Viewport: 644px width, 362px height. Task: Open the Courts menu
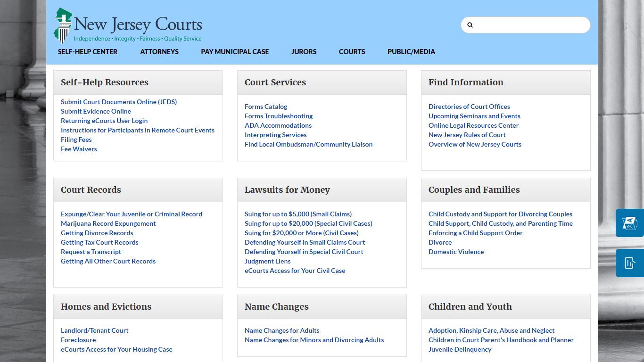[352, 52]
